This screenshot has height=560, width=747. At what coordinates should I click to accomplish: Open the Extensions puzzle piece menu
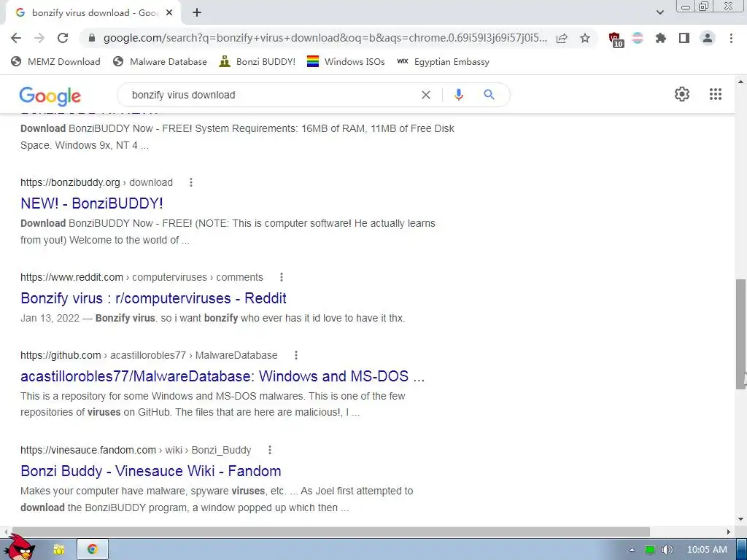click(x=661, y=38)
